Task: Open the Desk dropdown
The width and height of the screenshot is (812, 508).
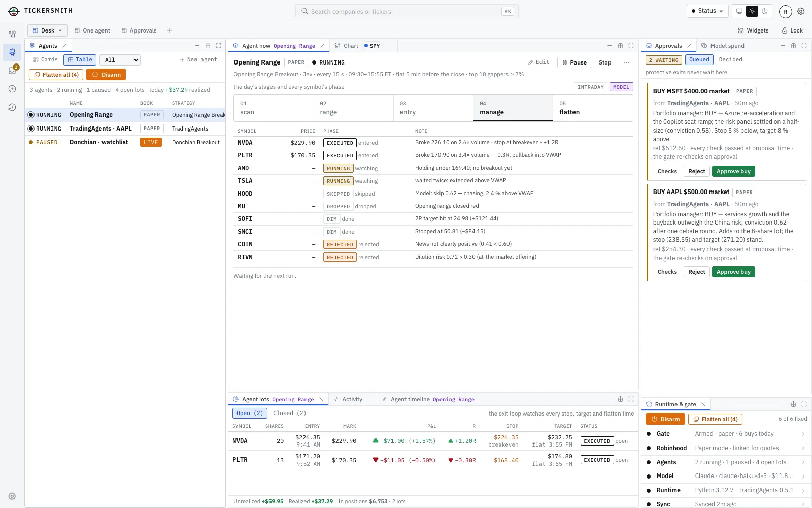Action: tap(47, 30)
